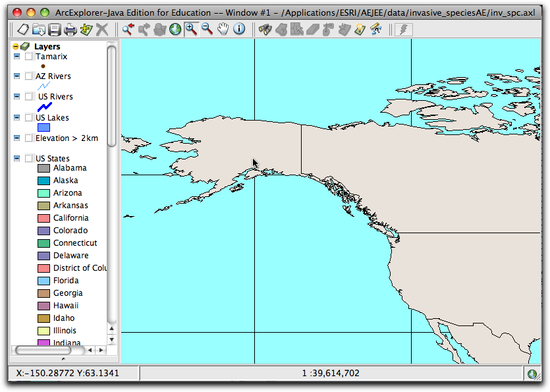Select the Idaho legend entry

64,318
